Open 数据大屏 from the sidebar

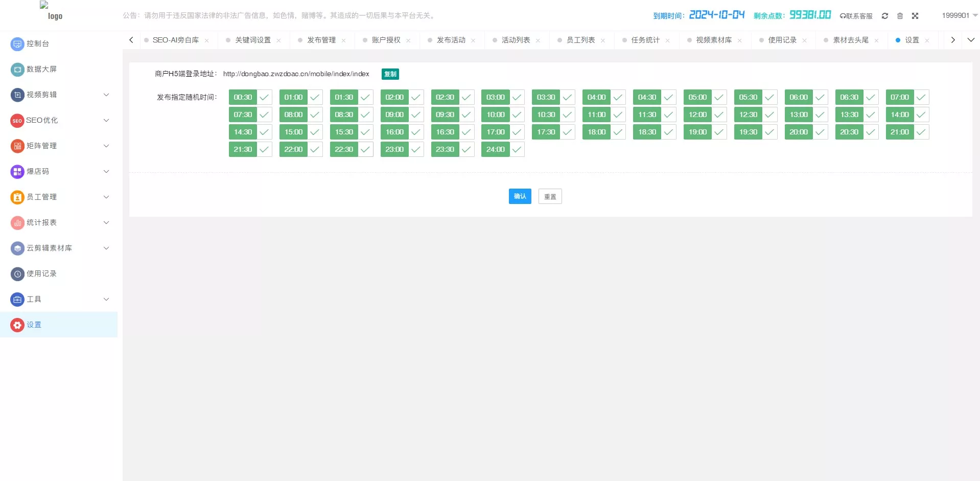point(17,70)
